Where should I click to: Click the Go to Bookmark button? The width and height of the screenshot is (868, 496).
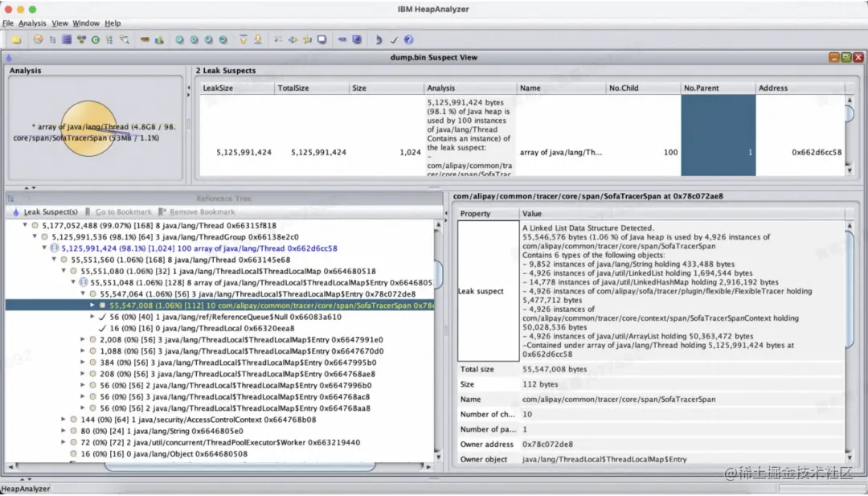click(x=118, y=212)
